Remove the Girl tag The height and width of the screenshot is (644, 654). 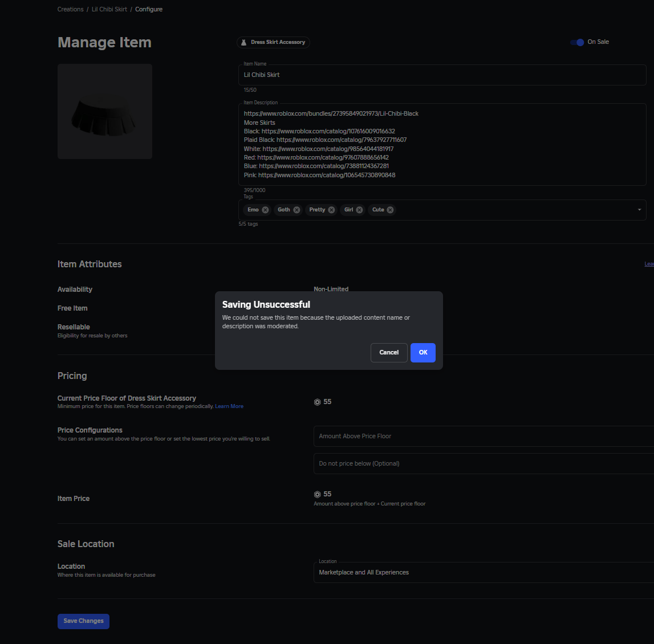click(x=360, y=210)
